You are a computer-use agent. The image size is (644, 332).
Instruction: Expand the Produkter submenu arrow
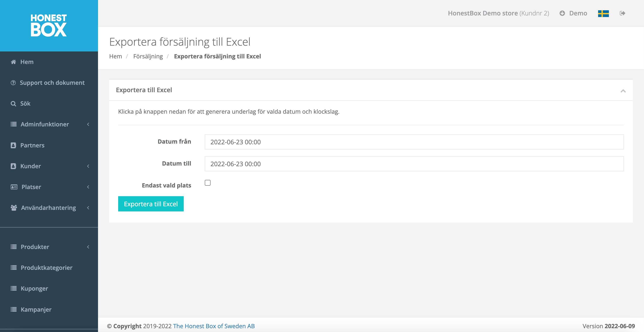click(88, 247)
